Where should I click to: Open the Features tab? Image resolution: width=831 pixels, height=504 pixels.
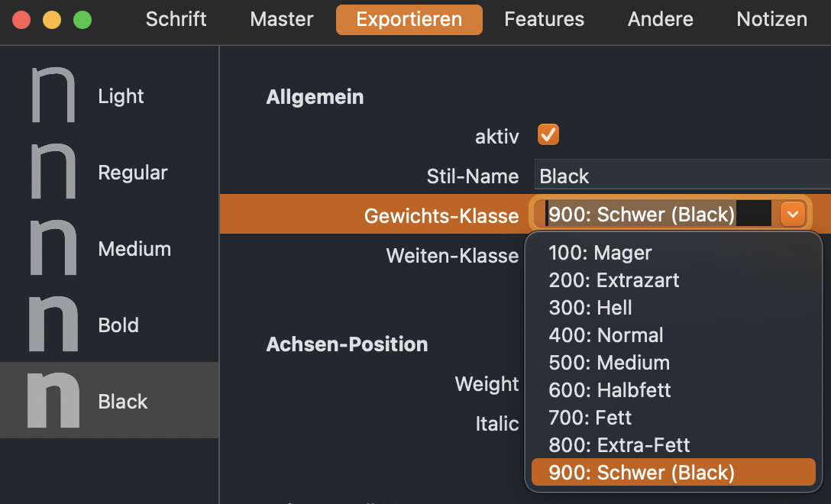544,19
